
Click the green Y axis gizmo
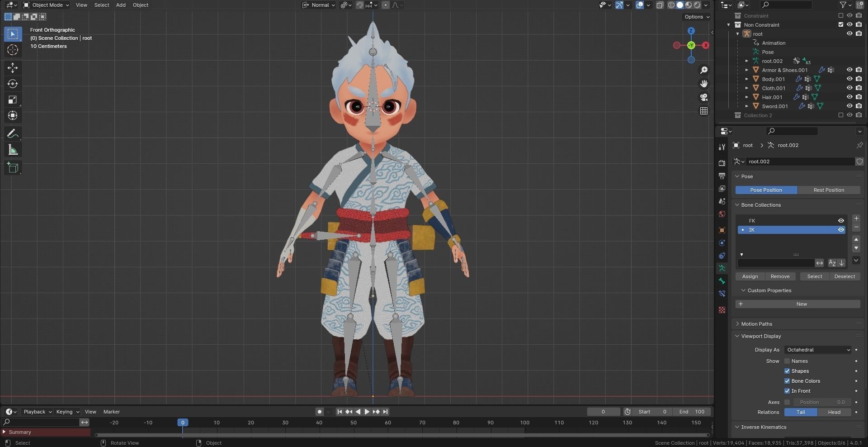pyautogui.click(x=691, y=45)
